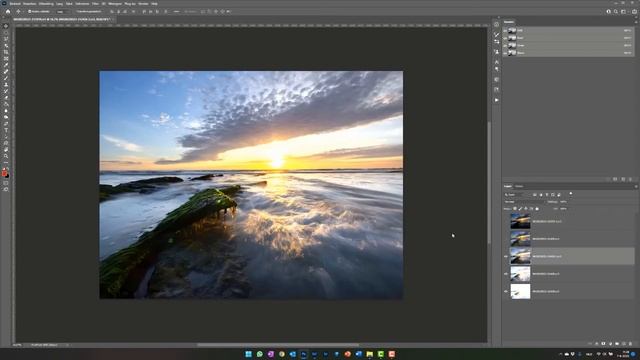Click the canvas vertical scrollbar
Screen dimensions: 640x360
pyautogui.click(x=489, y=182)
